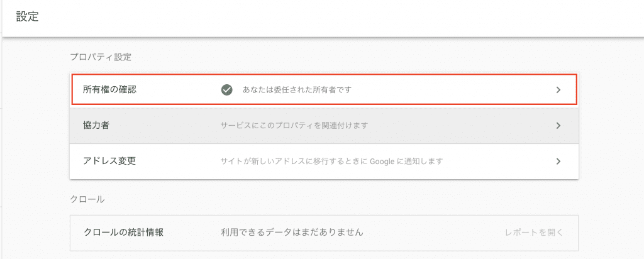The width and height of the screenshot is (644, 259).
Task: Open the crawl report via レポートを開く
Action: point(534,233)
